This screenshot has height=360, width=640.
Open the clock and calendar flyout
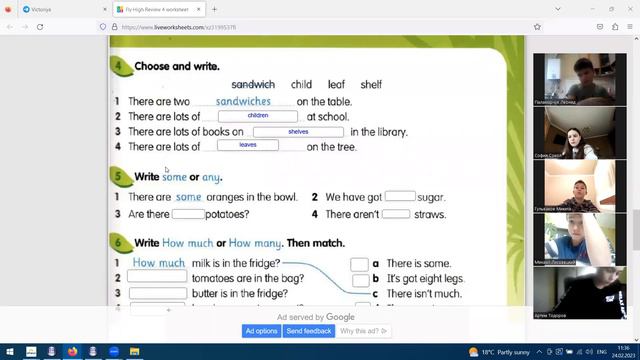[624, 352]
